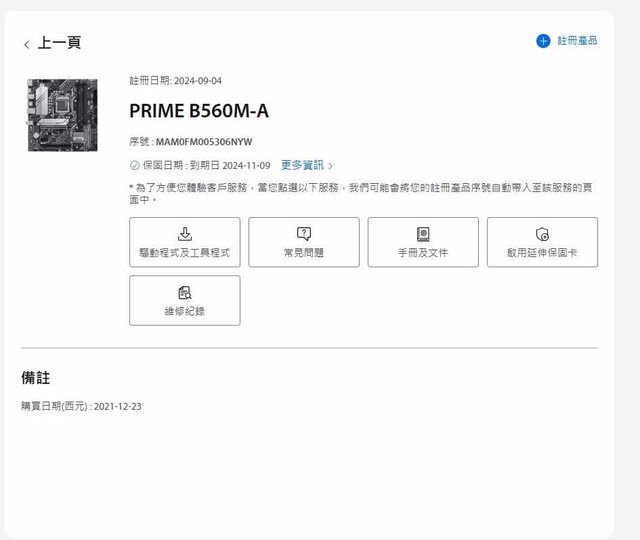The height and width of the screenshot is (540, 640).
Task: Open 驅動程式及工具程式 button
Action: coord(185,242)
